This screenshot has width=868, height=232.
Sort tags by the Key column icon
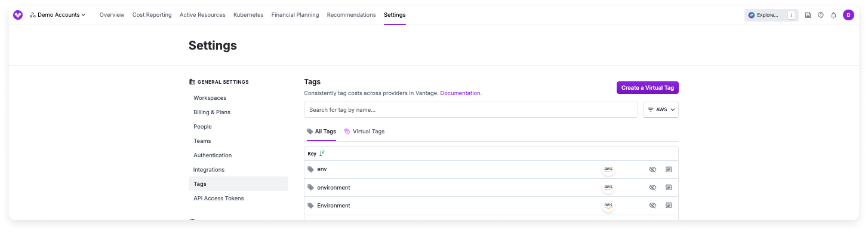(x=322, y=154)
